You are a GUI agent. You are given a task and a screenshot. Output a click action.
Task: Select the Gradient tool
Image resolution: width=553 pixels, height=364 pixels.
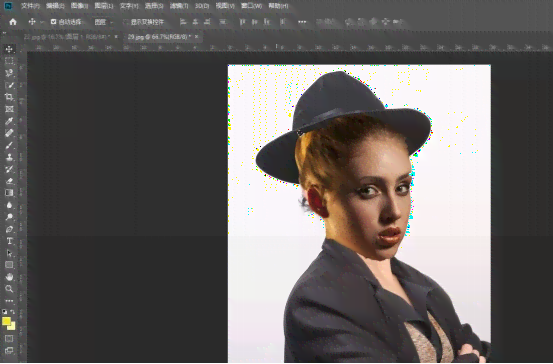click(9, 193)
